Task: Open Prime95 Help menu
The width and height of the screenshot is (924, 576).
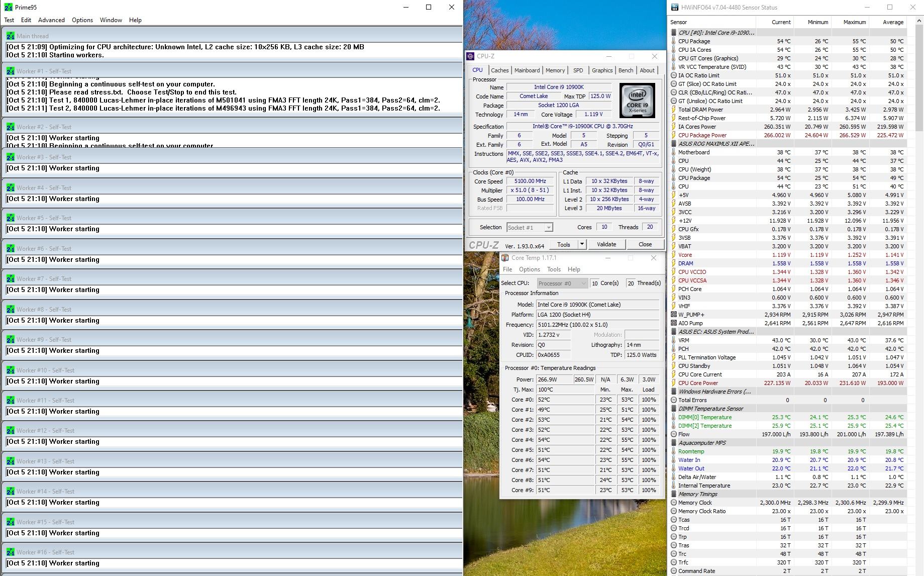Action: pos(135,20)
